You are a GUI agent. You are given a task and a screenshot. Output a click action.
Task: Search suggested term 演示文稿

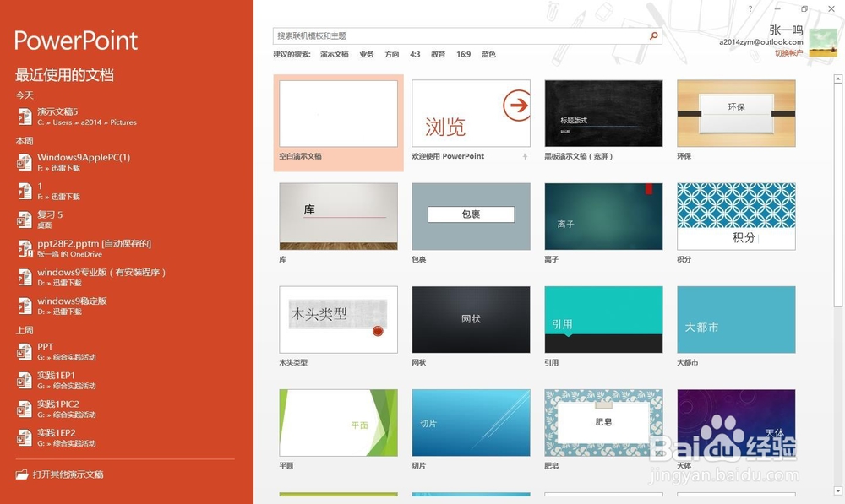[334, 54]
